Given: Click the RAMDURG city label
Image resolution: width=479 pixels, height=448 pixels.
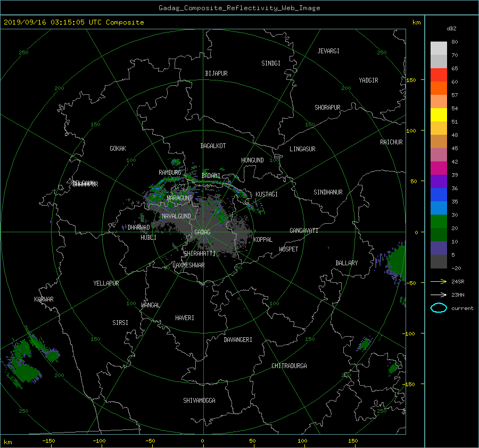Looking at the screenshot, I should click(x=170, y=173).
